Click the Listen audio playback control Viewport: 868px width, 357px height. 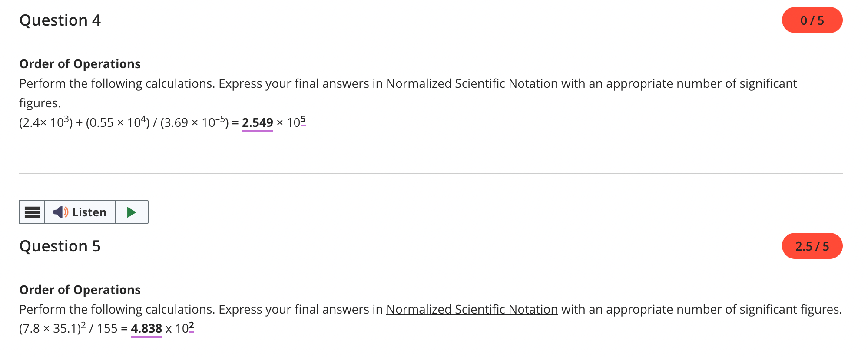[x=80, y=212]
